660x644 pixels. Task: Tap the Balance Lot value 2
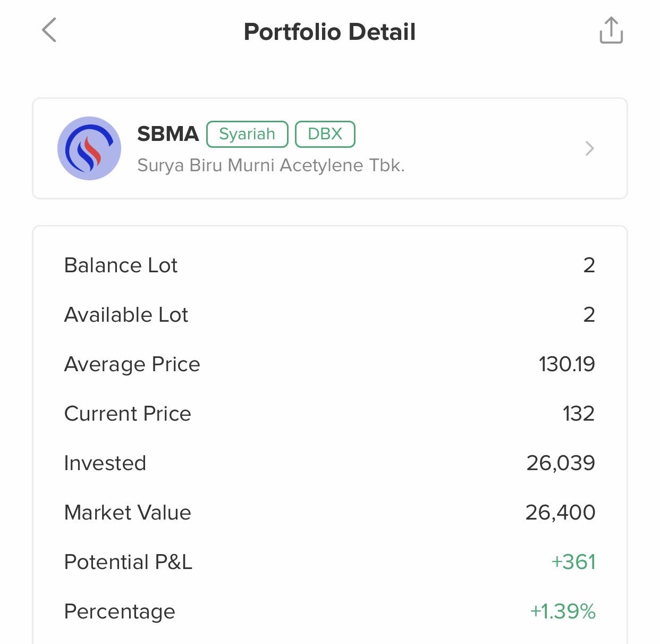589,265
